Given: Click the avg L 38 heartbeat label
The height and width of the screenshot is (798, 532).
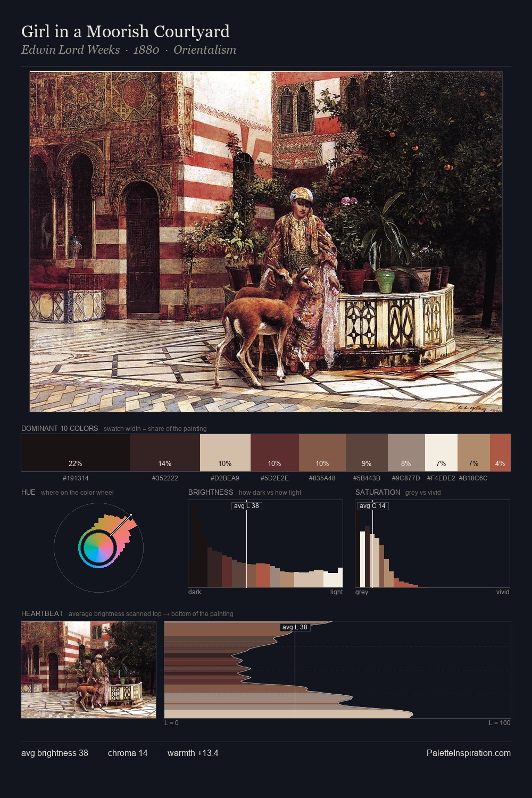Looking at the screenshot, I should [x=295, y=627].
